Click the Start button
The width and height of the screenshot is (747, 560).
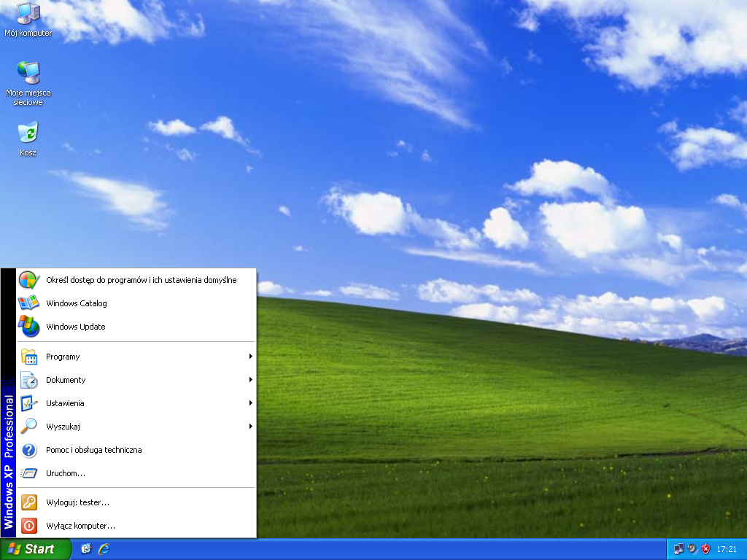point(35,549)
